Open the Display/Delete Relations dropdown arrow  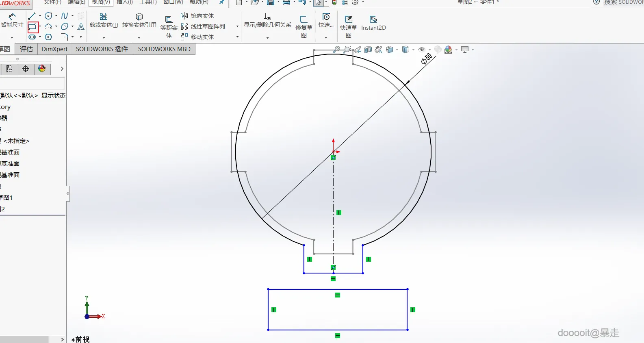267,38
